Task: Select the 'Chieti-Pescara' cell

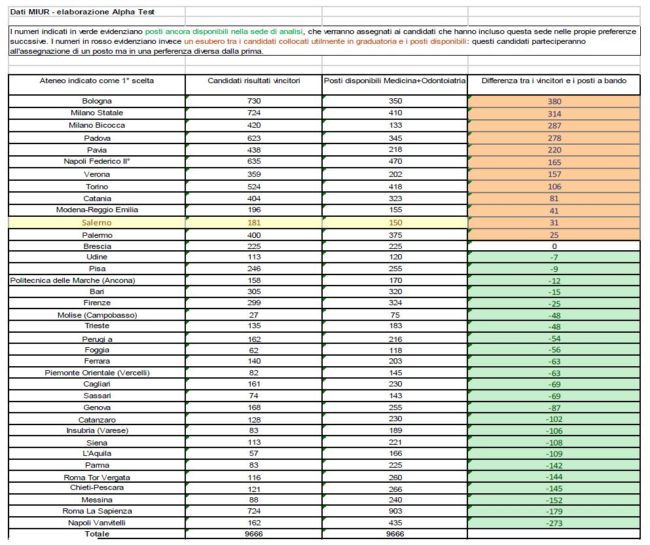Action: tap(97, 488)
